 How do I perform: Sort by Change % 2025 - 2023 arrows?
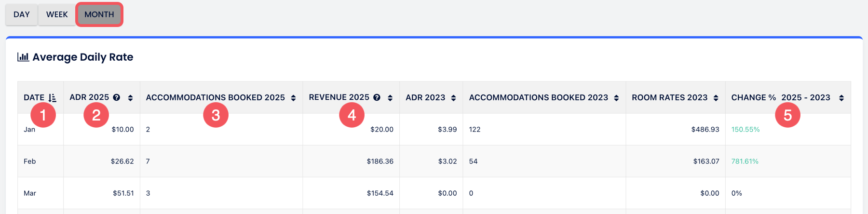coord(841,98)
